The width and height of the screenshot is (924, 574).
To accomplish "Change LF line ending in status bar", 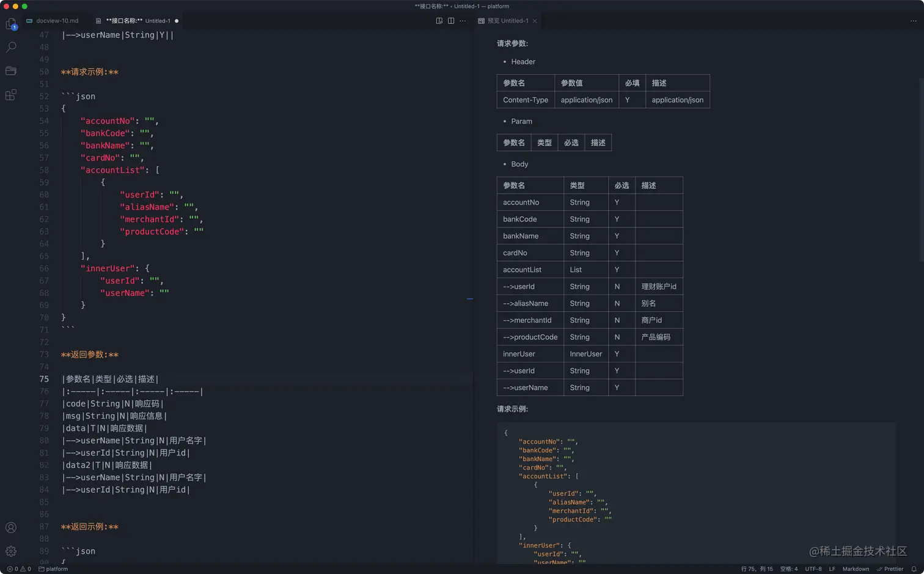I will (832, 569).
